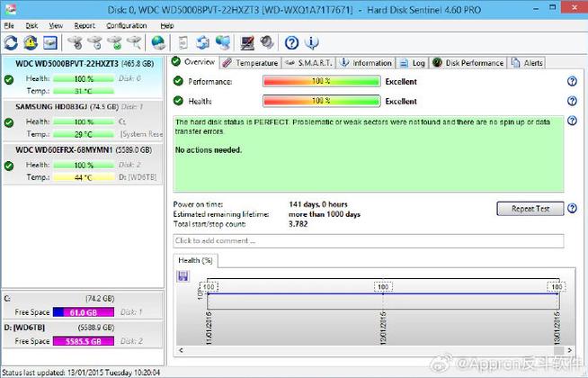The height and width of the screenshot is (378, 588).
Task: Open the View menu
Action: (x=56, y=25)
